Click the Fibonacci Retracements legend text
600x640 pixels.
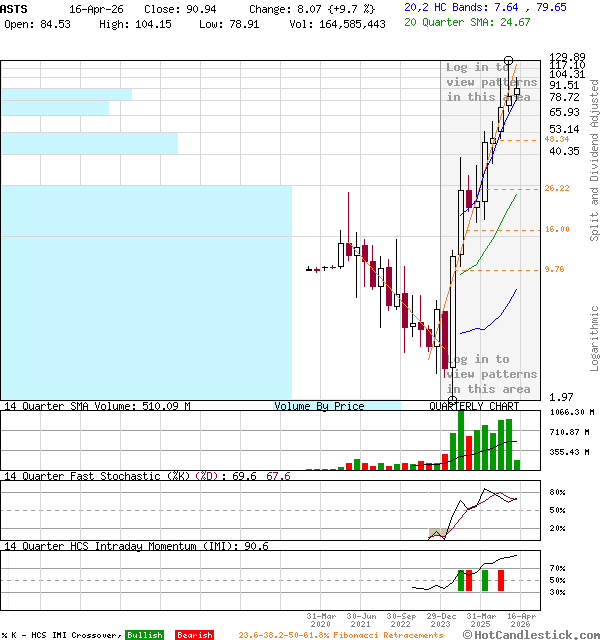pyautogui.click(x=341, y=635)
